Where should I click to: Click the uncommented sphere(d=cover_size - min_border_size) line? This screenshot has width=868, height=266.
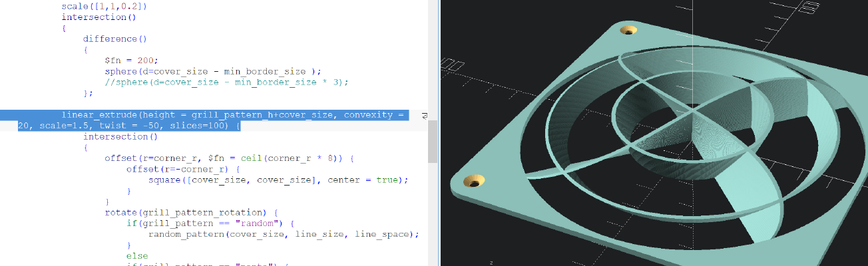point(213,71)
